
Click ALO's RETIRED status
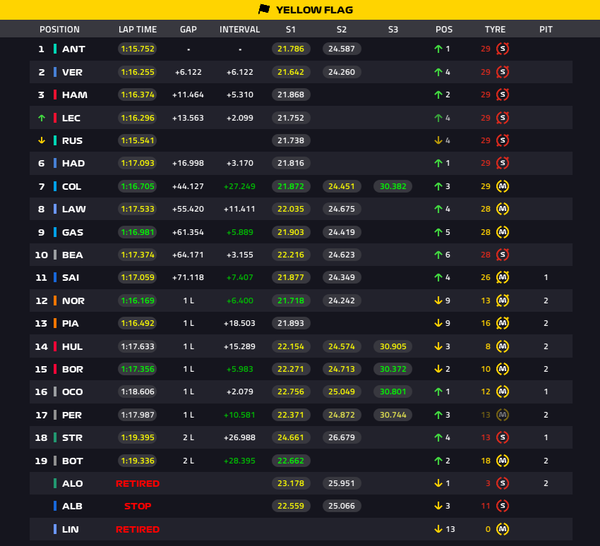tap(137, 484)
